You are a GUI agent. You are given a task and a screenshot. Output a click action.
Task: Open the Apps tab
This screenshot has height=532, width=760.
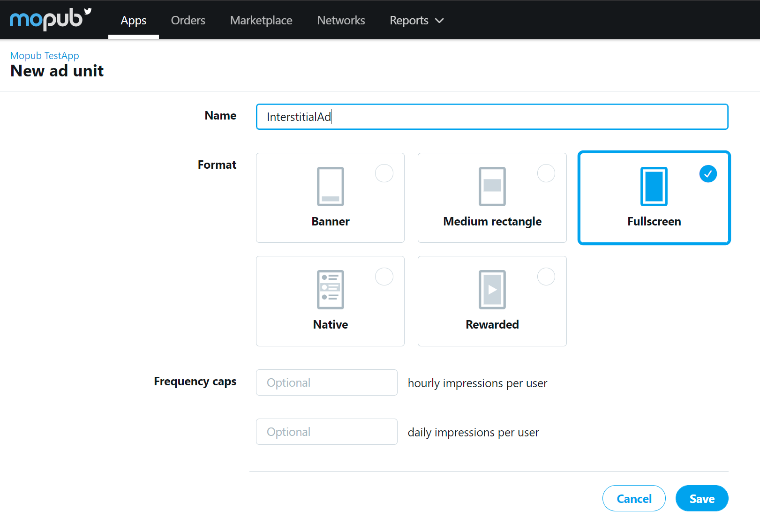tap(134, 20)
